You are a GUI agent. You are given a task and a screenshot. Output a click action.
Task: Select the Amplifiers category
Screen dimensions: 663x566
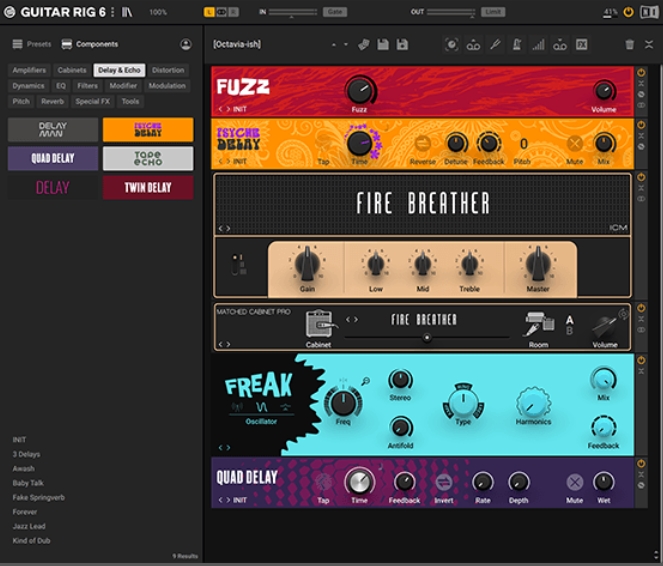(x=29, y=70)
